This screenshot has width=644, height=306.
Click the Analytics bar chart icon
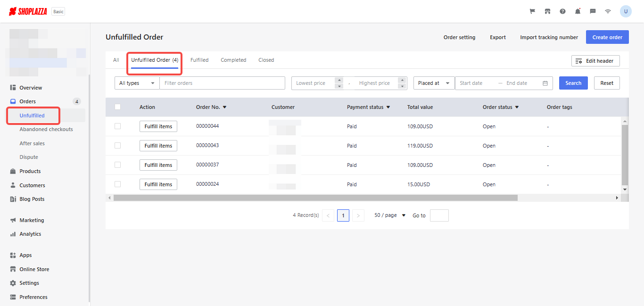click(13, 234)
